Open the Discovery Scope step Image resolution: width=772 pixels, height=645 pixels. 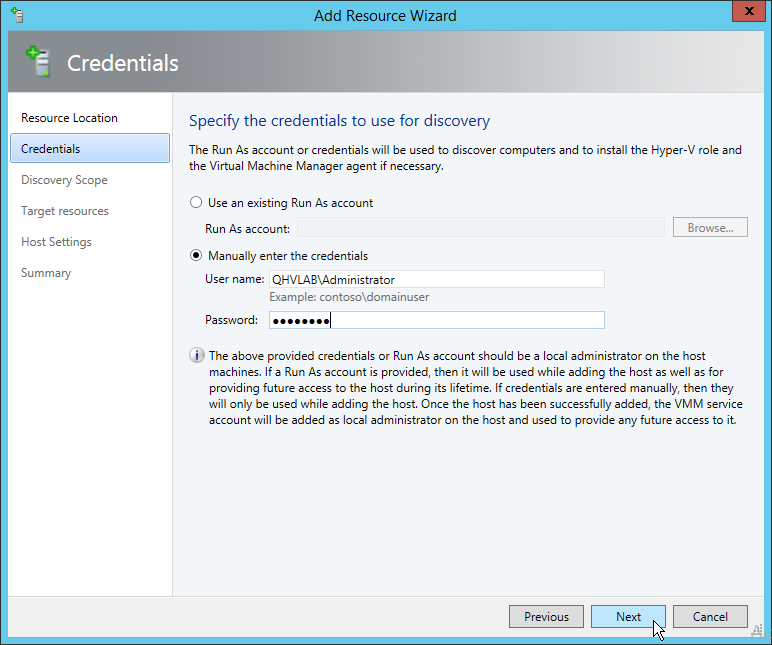point(64,180)
